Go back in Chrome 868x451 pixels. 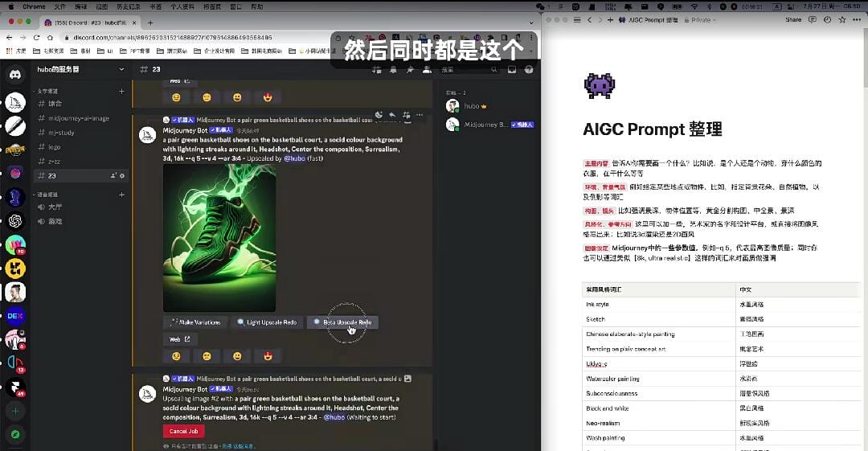(x=10, y=38)
